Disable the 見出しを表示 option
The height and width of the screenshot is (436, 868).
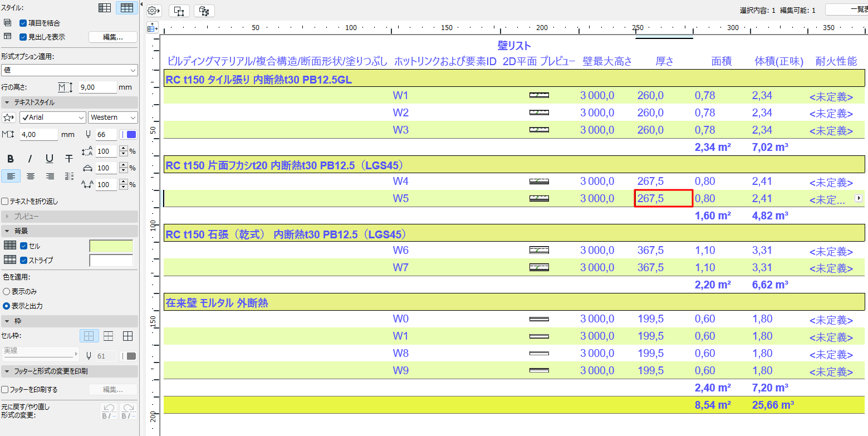pos(22,37)
